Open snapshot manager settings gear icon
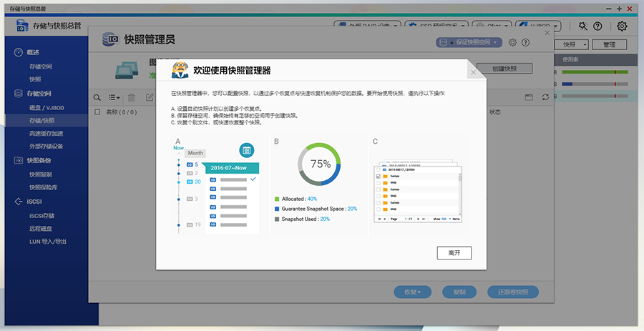The image size is (644, 331). [512, 42]
